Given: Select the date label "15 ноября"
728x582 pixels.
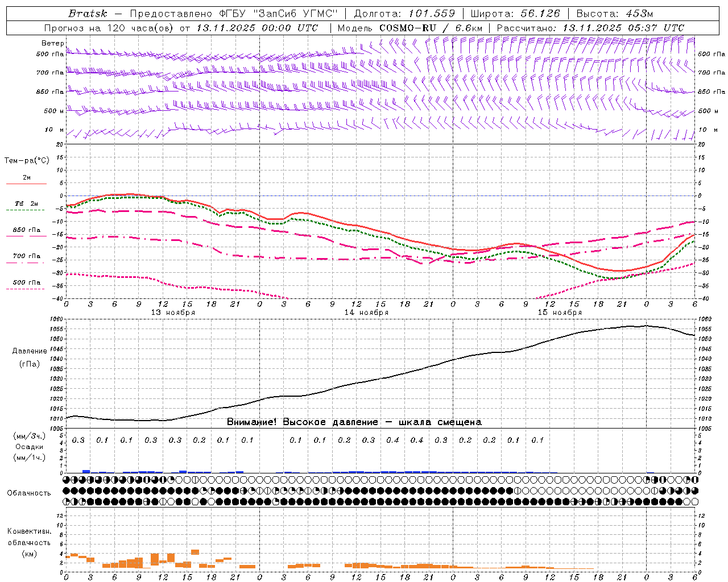Looking at the screenshot, I should 560,313.
